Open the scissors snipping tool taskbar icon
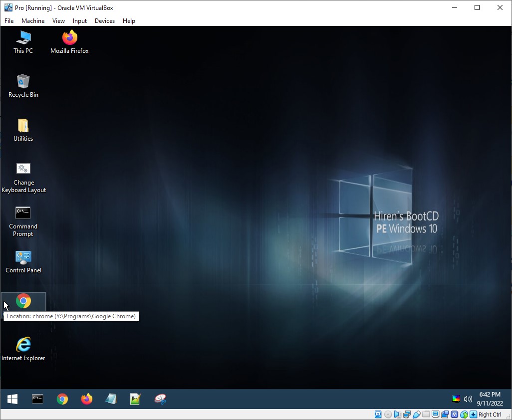The height and width of the screenshot is (420, 512). pos(160,399)
